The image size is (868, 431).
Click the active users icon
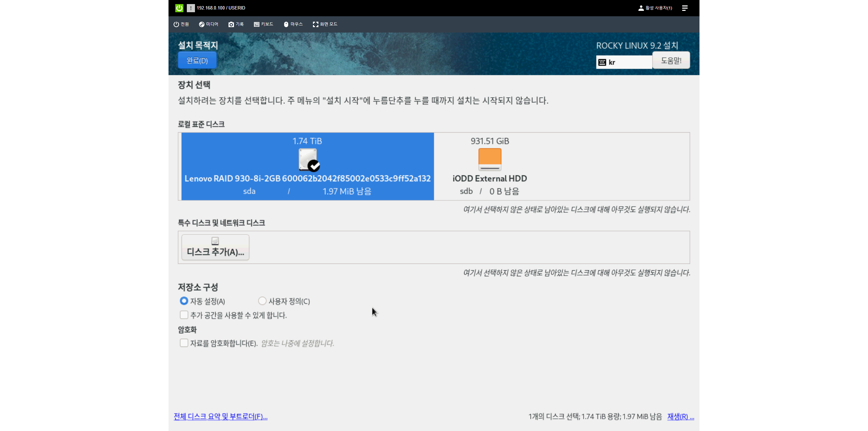pyautogui.click(x=641, y=8)
